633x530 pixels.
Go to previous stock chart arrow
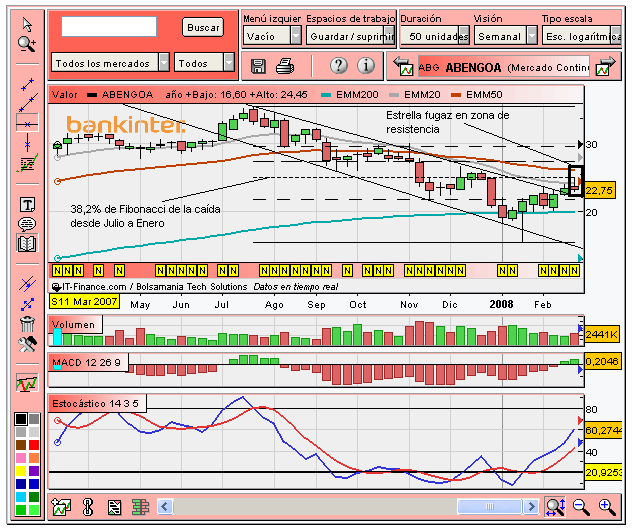tap(403, 66)
